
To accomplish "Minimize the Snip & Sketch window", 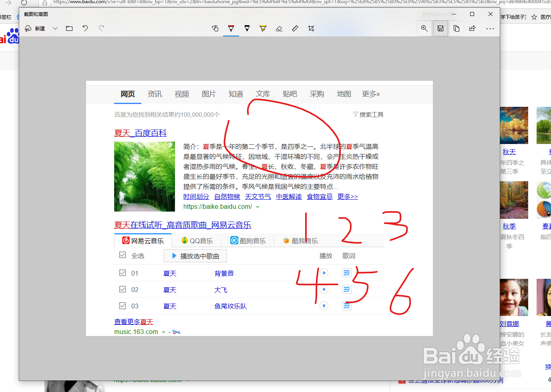I will (x=454, y=14).
